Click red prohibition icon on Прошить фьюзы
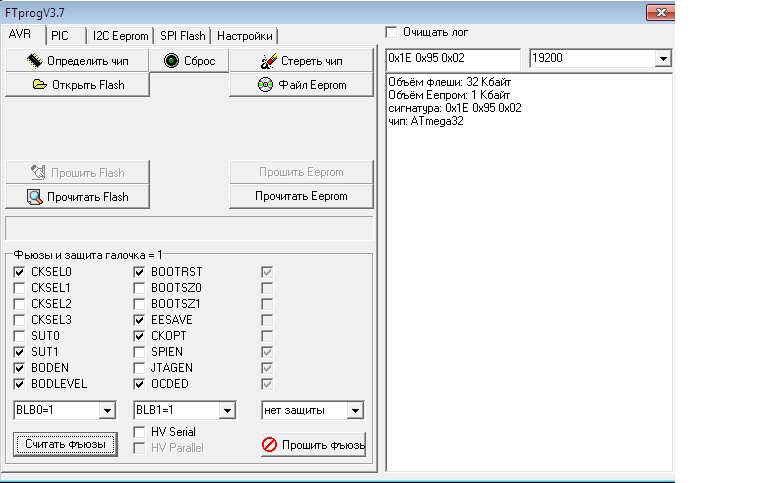The width and height of the screenshot is (768, 483). pyautogui.click(x=269, y=444)
